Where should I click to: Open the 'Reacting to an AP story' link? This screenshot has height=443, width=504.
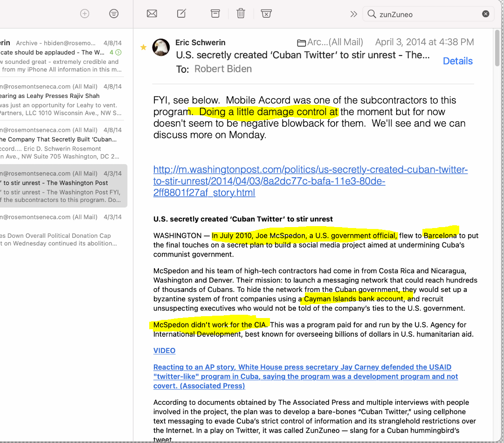point(306,376)
